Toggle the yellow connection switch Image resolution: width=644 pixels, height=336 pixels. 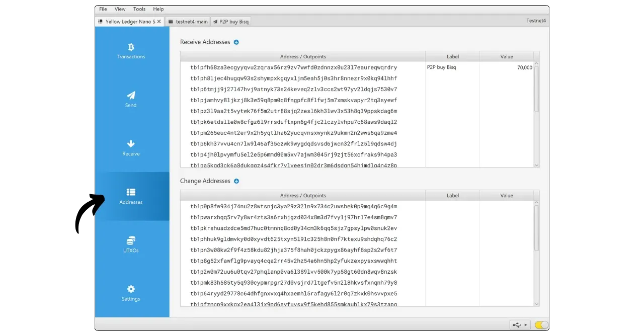pyautogui.click(x=541, y=325)
